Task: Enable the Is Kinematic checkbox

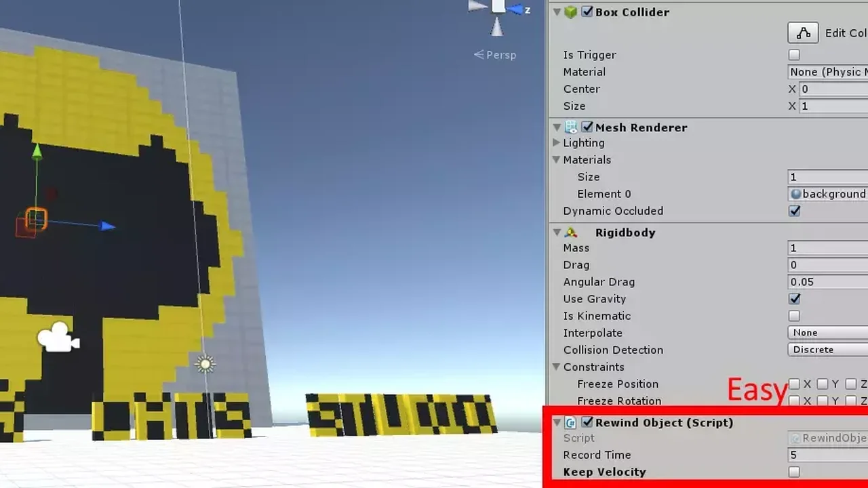Action: coord(794,316)
